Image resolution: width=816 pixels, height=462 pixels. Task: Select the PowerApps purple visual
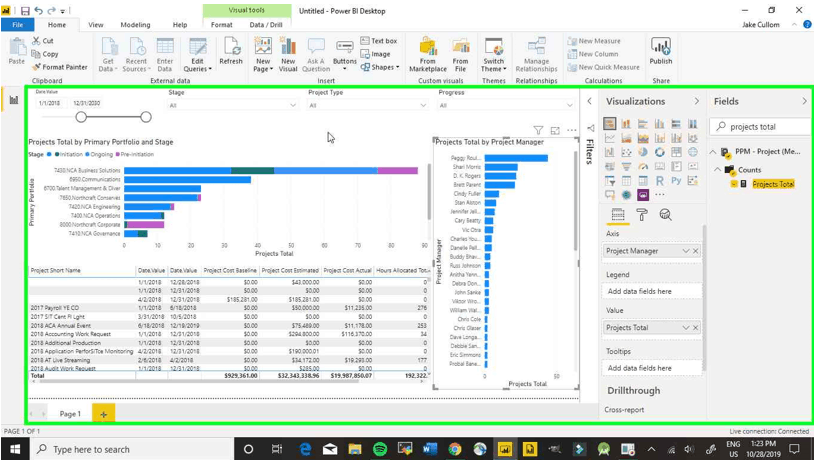coord(643,195)
